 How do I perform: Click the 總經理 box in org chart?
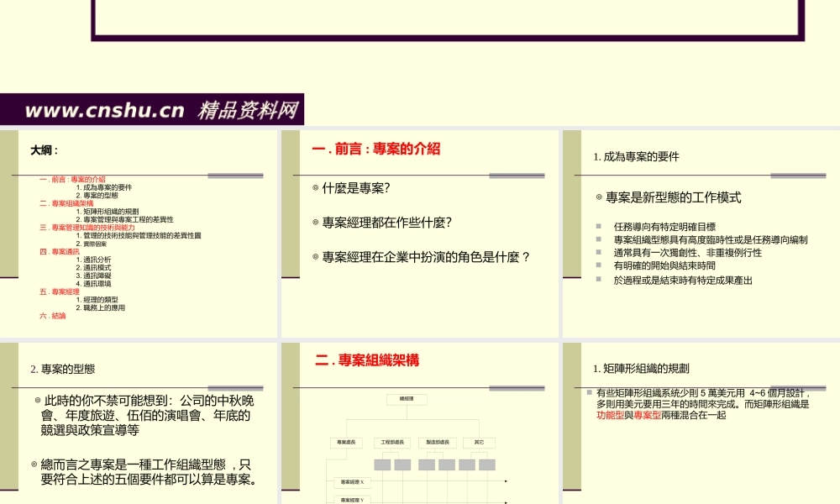tap(407, 399)
